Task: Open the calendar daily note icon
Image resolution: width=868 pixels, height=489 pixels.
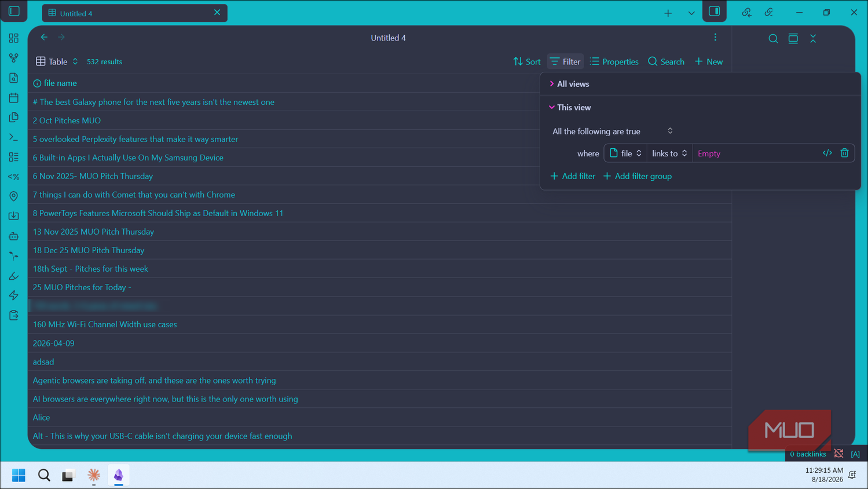Action: coord(14,97)
